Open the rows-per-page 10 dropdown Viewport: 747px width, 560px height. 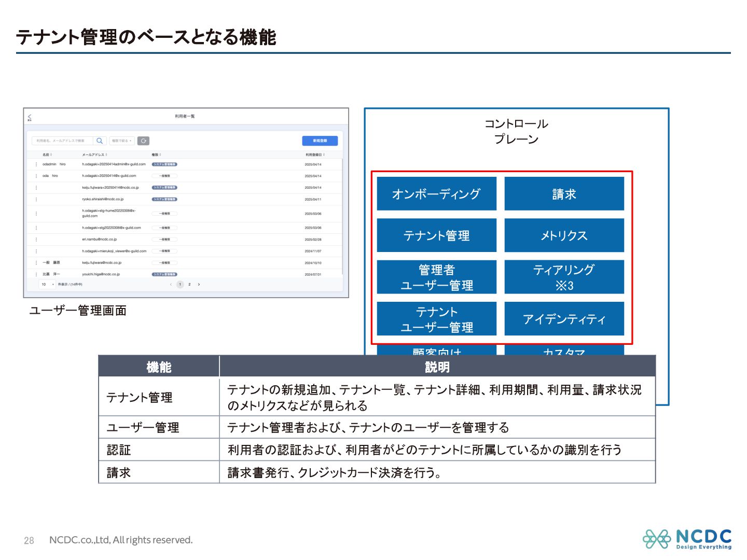[47, 284]
